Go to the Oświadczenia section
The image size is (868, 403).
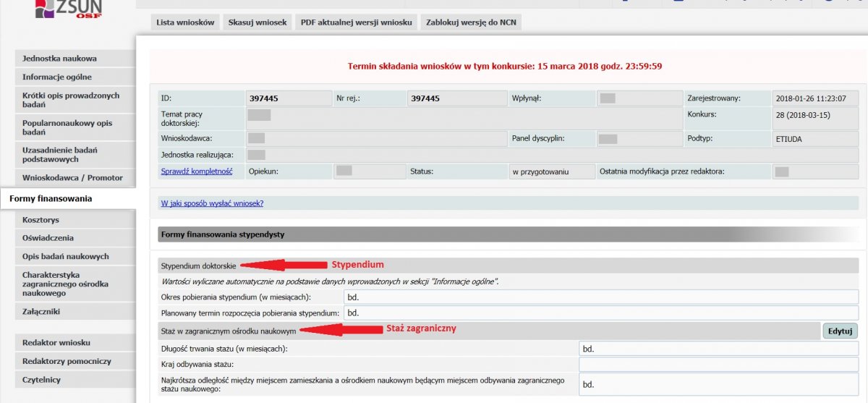(48, 238)
